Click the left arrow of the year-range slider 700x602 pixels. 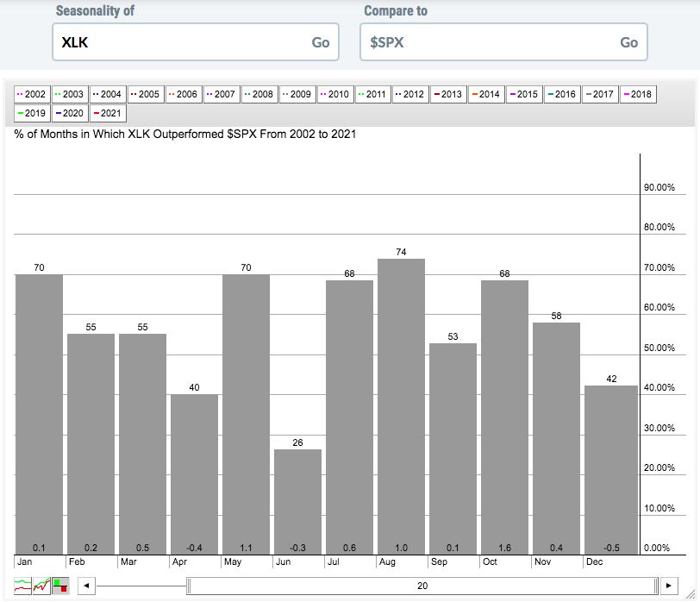coord(85,586)
